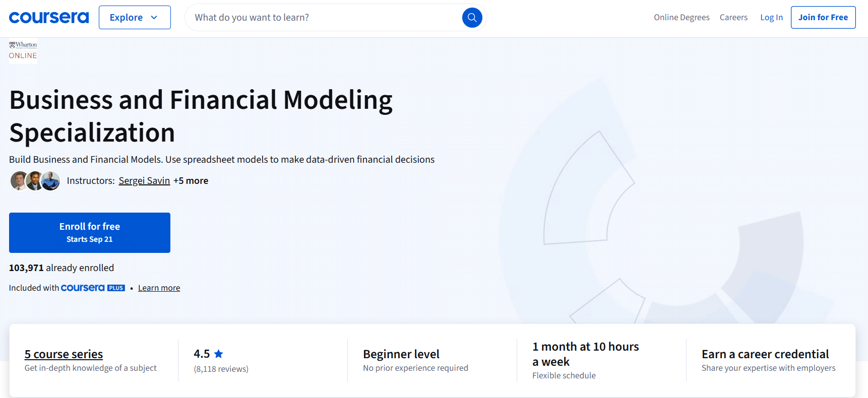Open Online Degrees from the header
Screen dimensions: 868x398
point(681,18)
